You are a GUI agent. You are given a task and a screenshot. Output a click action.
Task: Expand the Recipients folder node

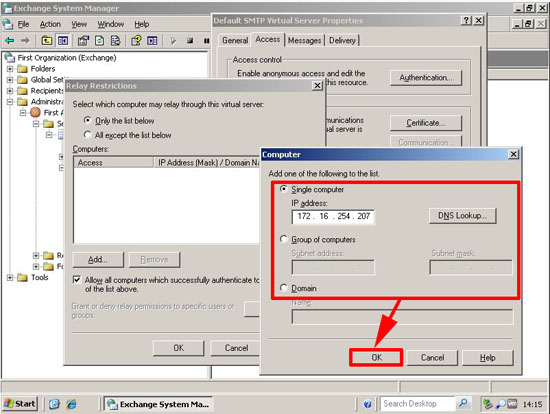10,91
